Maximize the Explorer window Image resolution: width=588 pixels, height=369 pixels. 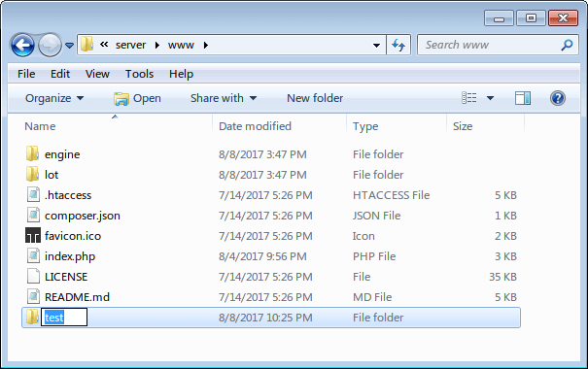(531, 18)
